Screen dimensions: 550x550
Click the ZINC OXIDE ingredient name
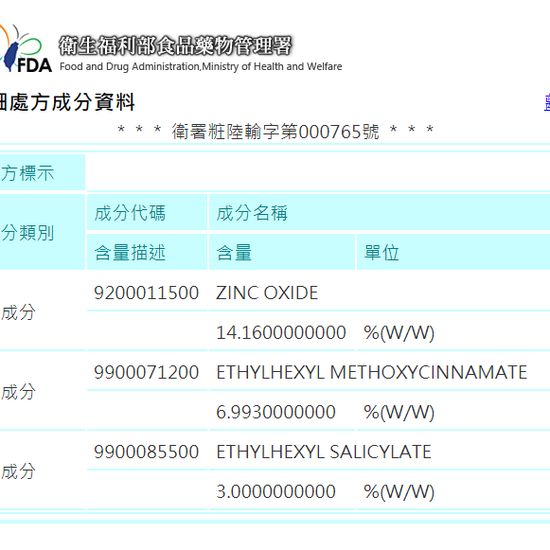[267, 293]
